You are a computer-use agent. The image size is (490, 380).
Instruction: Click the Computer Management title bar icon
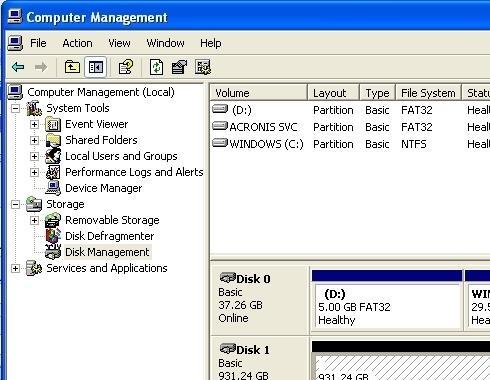pos(15,17)
